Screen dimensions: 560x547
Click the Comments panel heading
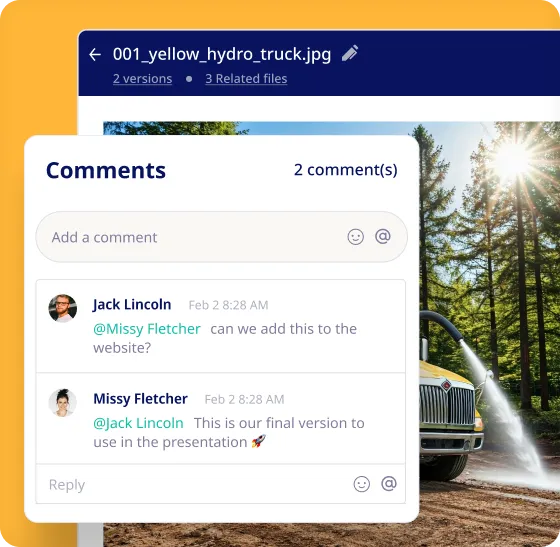[x=106, y=170]
